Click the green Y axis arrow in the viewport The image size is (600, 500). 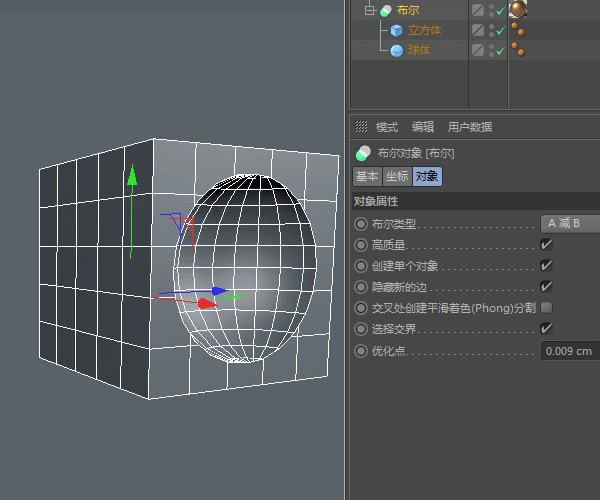click(132, 176)
